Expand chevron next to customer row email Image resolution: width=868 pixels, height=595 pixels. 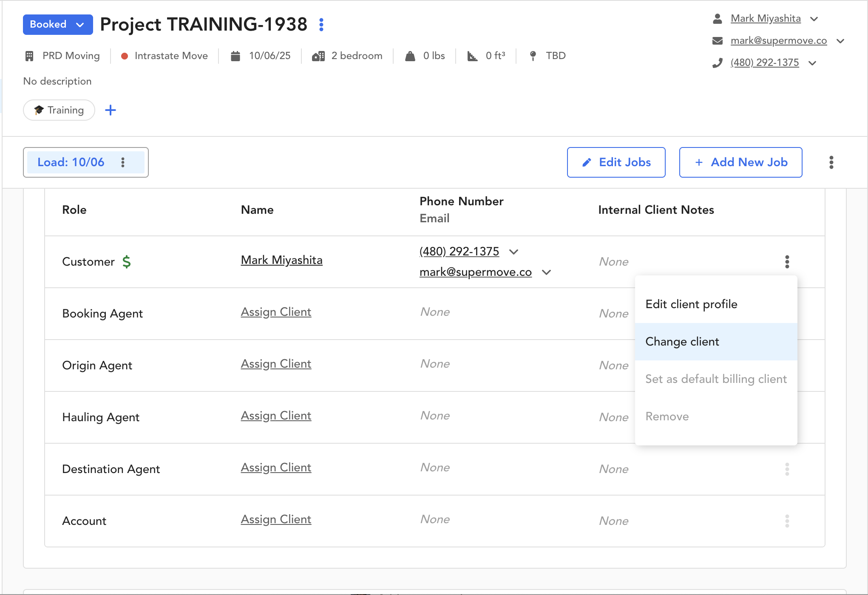click(547, 272)
